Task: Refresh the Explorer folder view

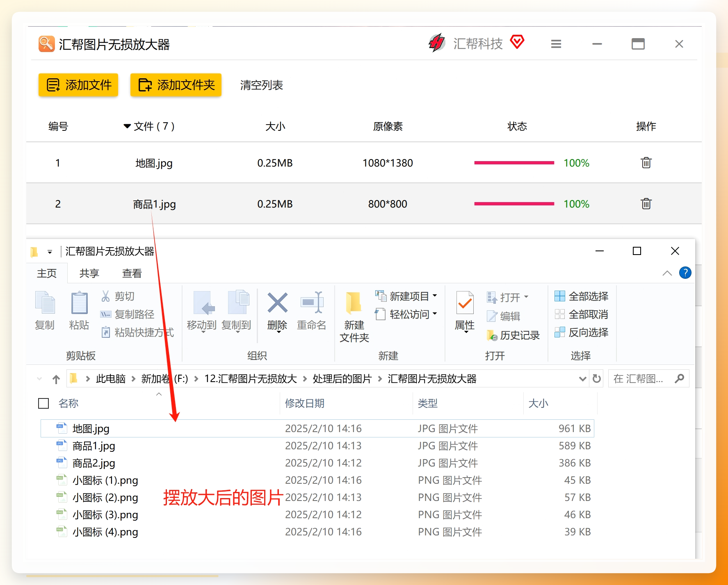Action: click(x=597, y=379)
